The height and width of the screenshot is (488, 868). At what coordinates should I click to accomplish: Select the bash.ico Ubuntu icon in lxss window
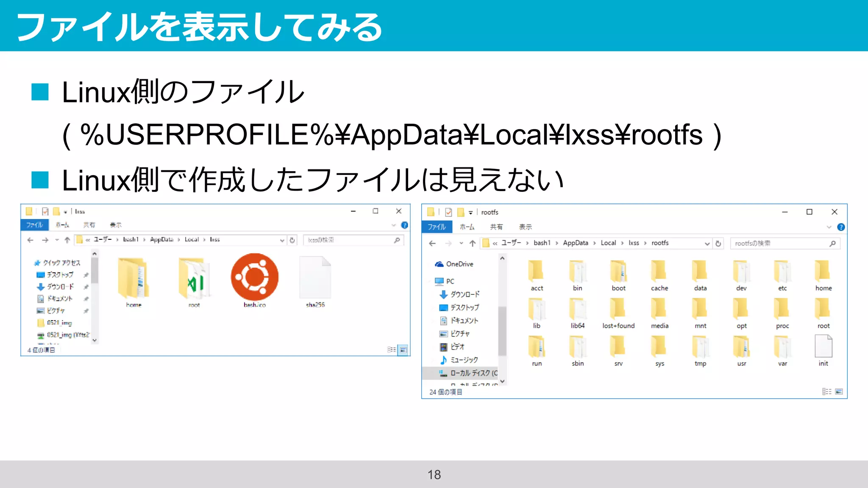(255, 278)
